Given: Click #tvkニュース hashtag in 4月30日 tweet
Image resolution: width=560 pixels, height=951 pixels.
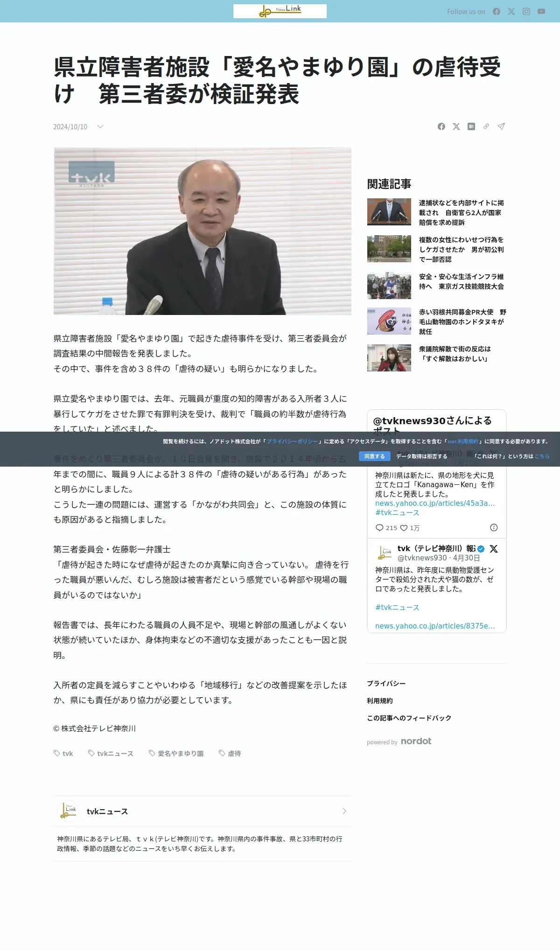Looking at the screenshot, I should 397,608.
